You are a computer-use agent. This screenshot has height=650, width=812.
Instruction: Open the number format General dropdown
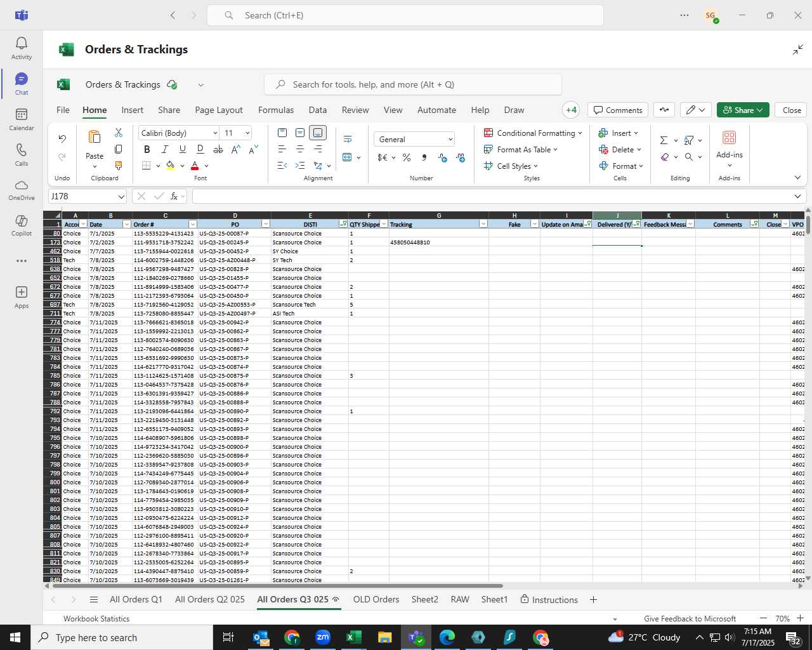pyautogui.click(x=450, y=139)
